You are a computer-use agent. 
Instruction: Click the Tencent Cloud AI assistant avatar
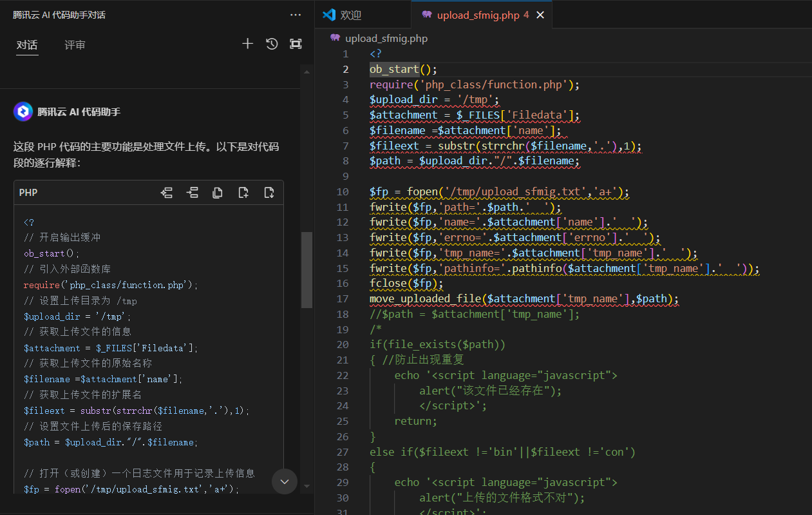[x=23, y=112]
